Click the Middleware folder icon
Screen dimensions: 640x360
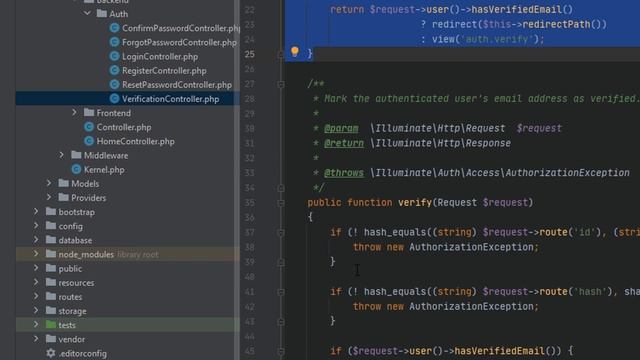(x=76, y=155)
